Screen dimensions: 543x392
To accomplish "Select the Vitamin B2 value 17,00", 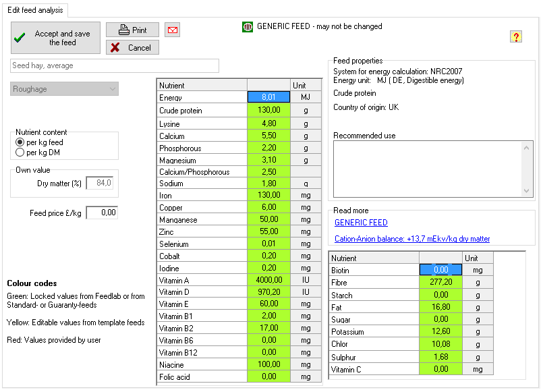I will (268, 328).
